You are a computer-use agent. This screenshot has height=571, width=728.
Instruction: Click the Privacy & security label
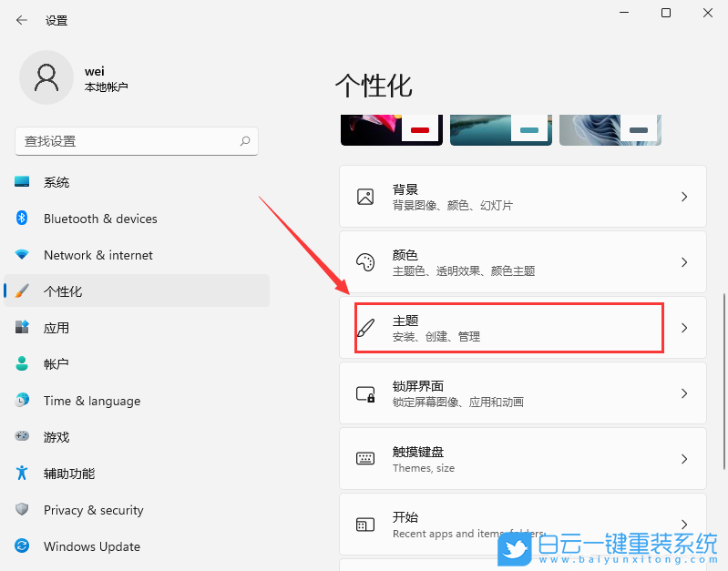pos(93,510)
